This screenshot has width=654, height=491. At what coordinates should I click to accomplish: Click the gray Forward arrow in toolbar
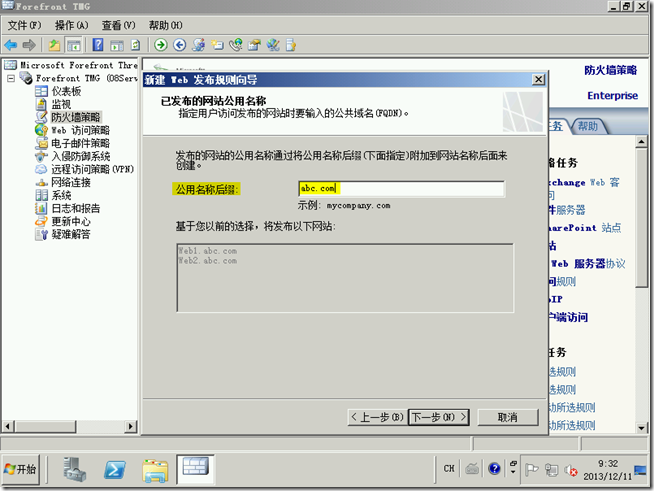pos(29,45)
